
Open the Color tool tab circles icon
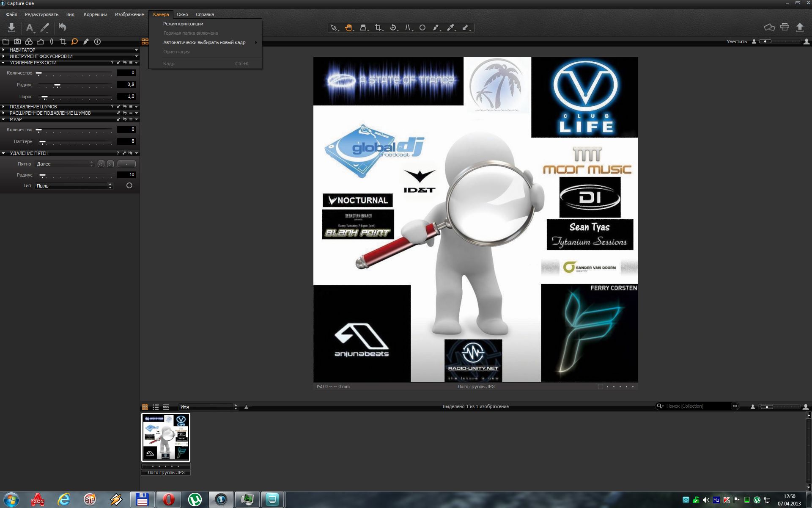coord(29,41)
